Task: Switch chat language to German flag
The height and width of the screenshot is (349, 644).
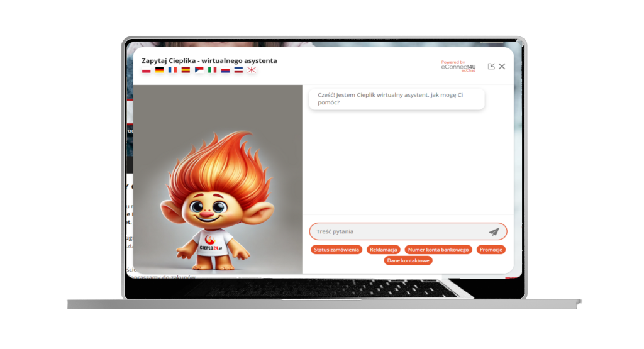Action: (x=160, y=70)
